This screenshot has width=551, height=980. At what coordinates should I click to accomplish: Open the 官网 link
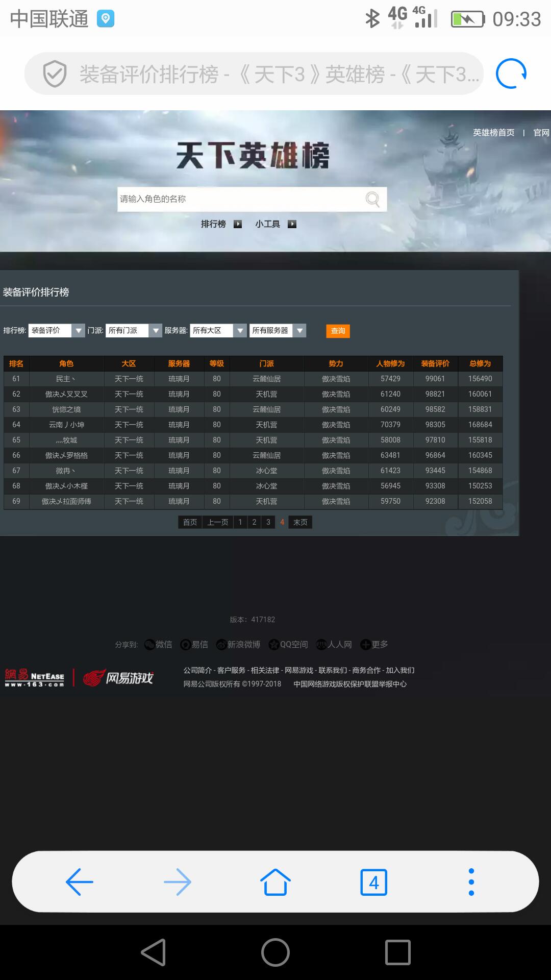(541, 133)
